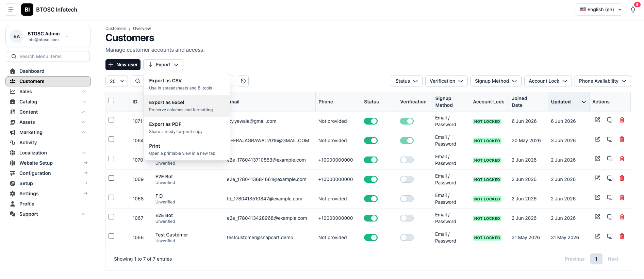Image resolution: width=644 pixels, height=279 pixels.
Task: Enable verification toggle for customer 1067
Action: pyautogui.click(x=407, y=218)
